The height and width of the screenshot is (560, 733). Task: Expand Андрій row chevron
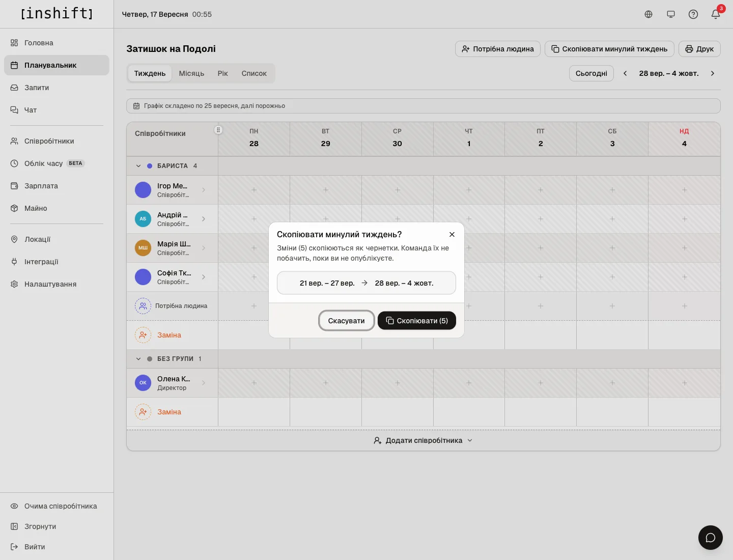coord(204,219)
